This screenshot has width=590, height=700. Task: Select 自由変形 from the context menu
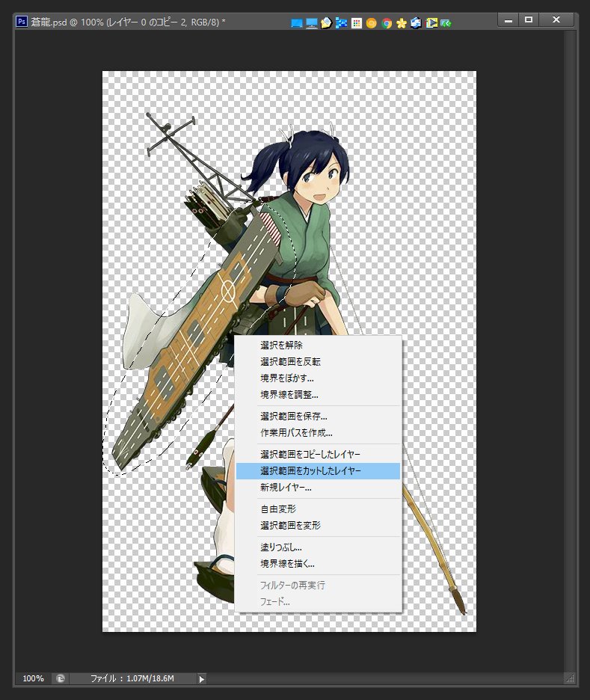(x=318, y=509)
